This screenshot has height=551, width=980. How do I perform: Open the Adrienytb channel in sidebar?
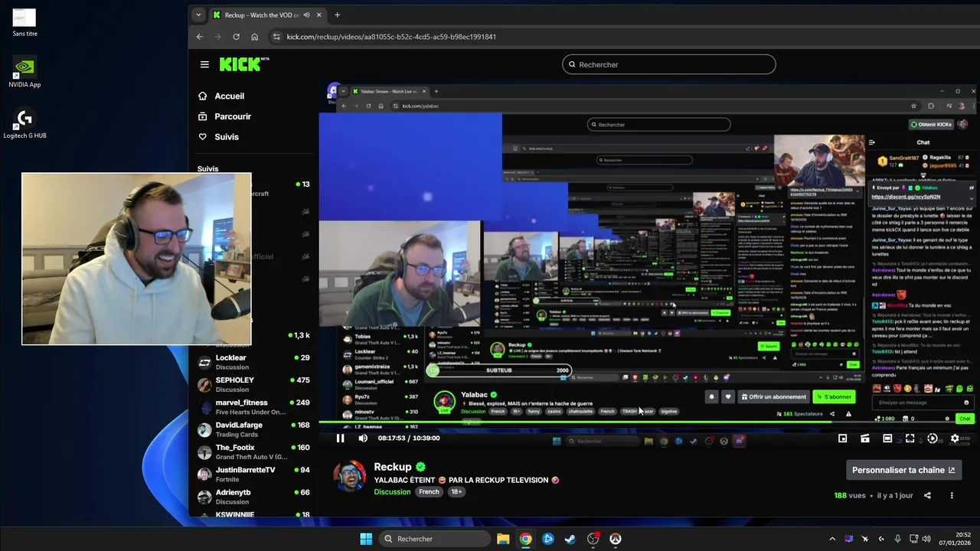(254, 497)
